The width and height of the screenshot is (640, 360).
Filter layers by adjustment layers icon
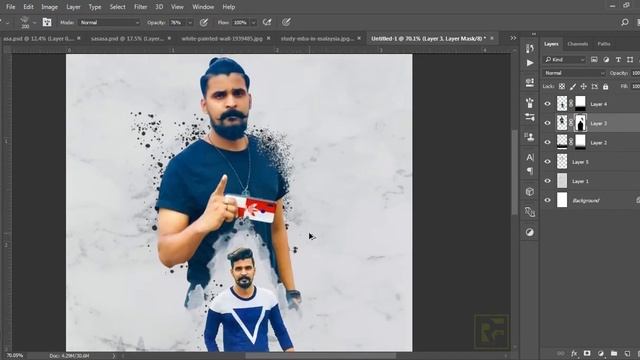tap(606, 60)
